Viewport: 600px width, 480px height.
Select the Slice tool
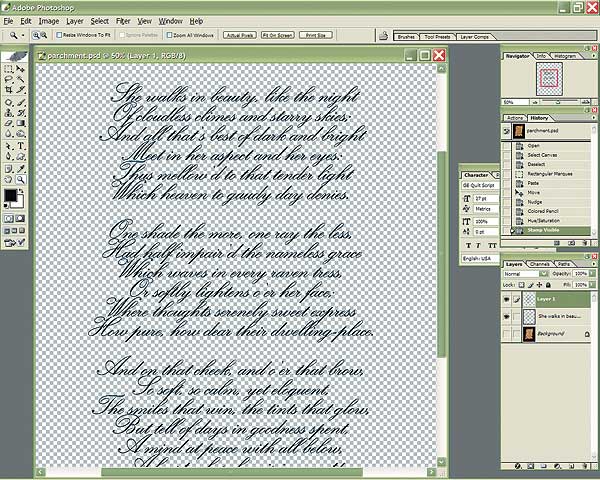coord(20,90)
